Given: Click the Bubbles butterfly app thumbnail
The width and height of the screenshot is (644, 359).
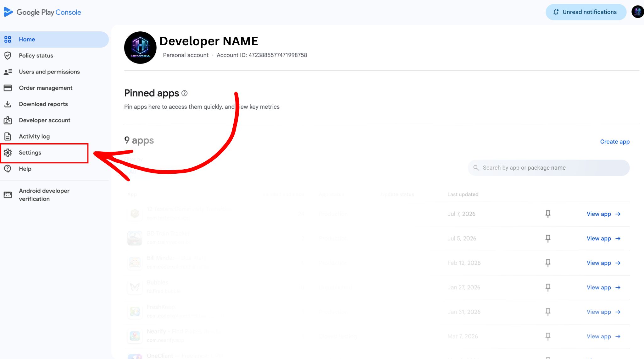Looking at the screenshot, I should [135, 287].
